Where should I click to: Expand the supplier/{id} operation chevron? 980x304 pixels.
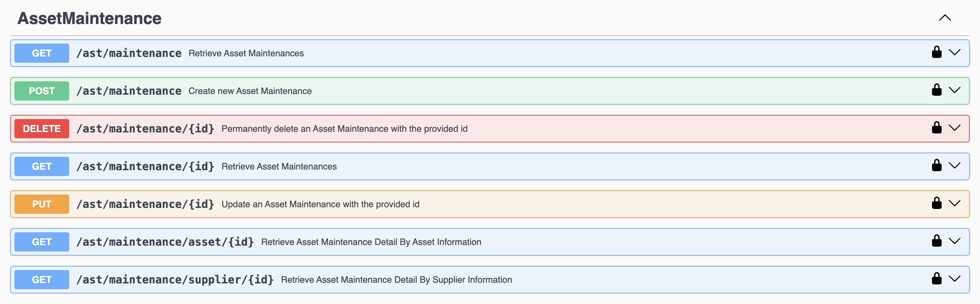955,279
